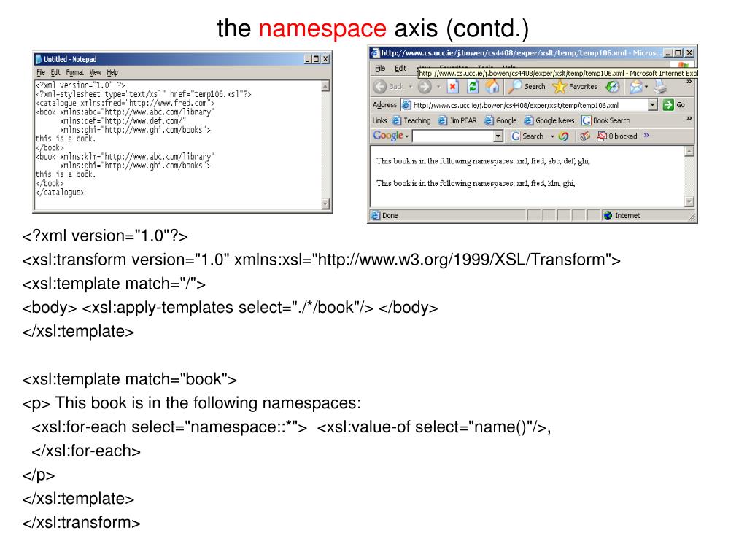Open the Internet Explorer Edit menu
Viewport: 747px width, 560px height.
[400, 68]
